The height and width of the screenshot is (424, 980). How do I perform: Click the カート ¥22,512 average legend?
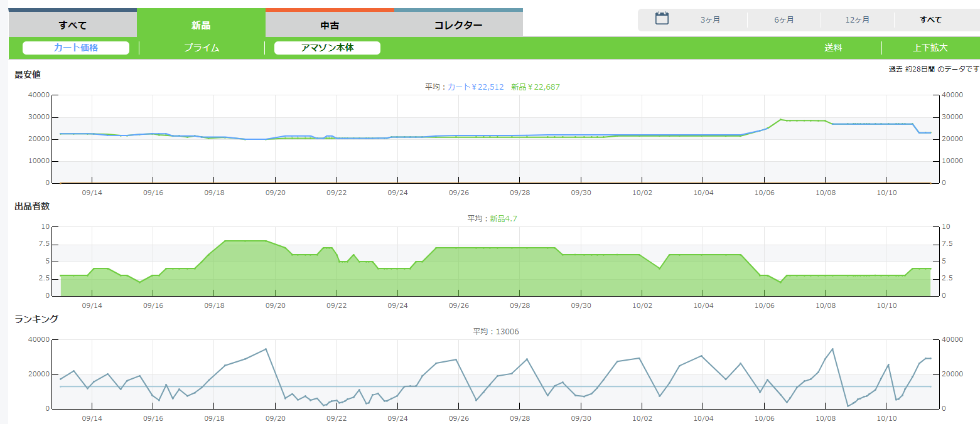tap(475, 87)
